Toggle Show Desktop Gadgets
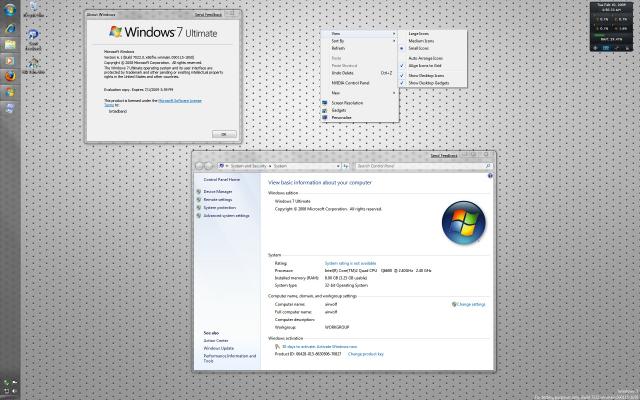The width and height of the screenshot is (640, 400). (x=429, y=83)
